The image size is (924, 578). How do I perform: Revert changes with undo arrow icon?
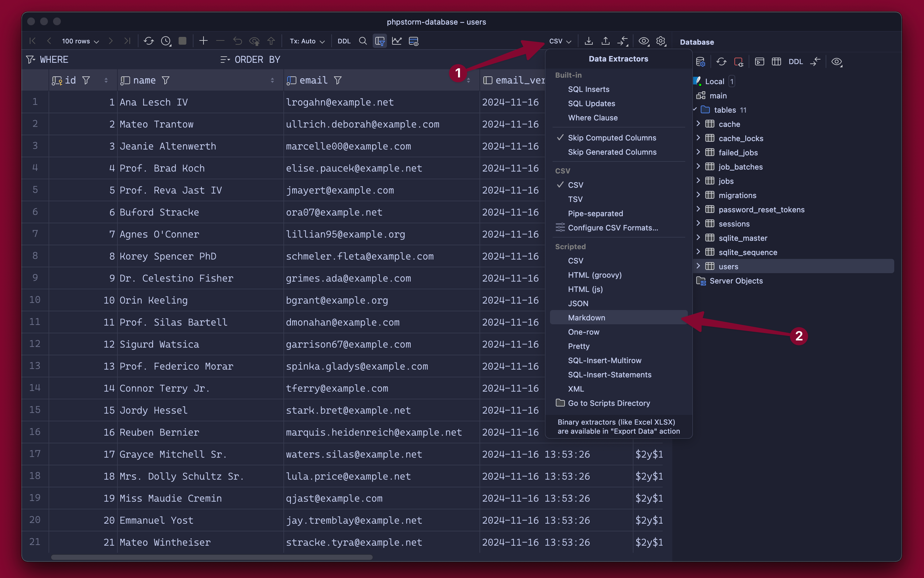[237, 41]
